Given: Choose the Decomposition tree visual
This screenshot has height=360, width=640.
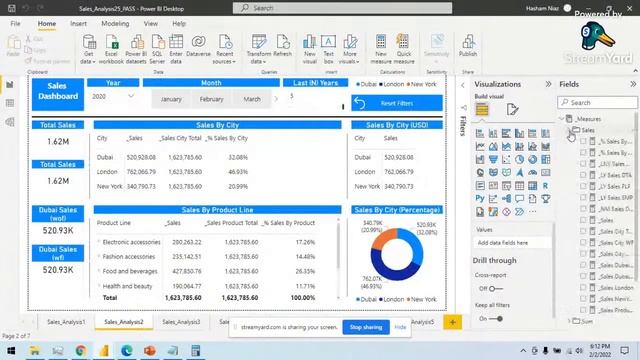Looking at the screenshot, I should click(x=506, y=199).
